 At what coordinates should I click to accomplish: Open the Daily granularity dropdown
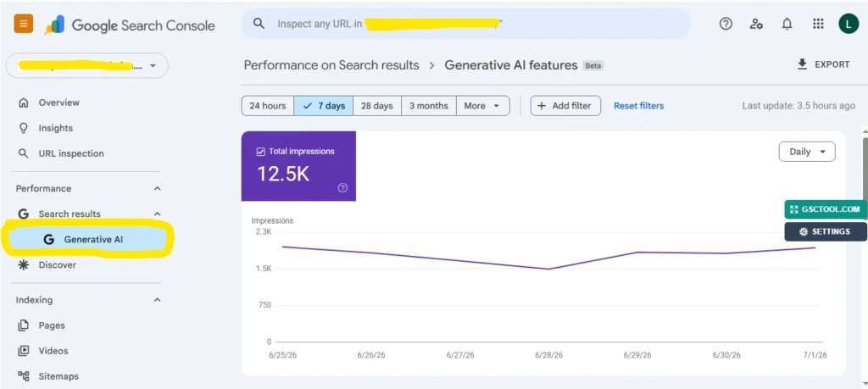[x=807, y=152]
